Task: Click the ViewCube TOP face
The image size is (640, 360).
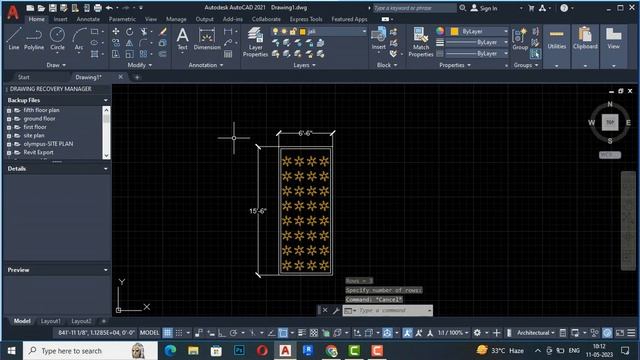Action: point(610,122)
